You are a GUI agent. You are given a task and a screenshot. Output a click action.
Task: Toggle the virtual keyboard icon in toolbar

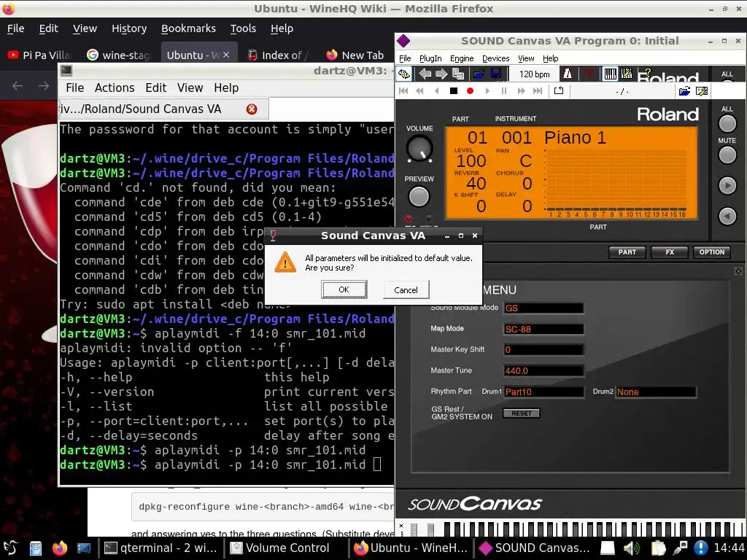(610, 74)
